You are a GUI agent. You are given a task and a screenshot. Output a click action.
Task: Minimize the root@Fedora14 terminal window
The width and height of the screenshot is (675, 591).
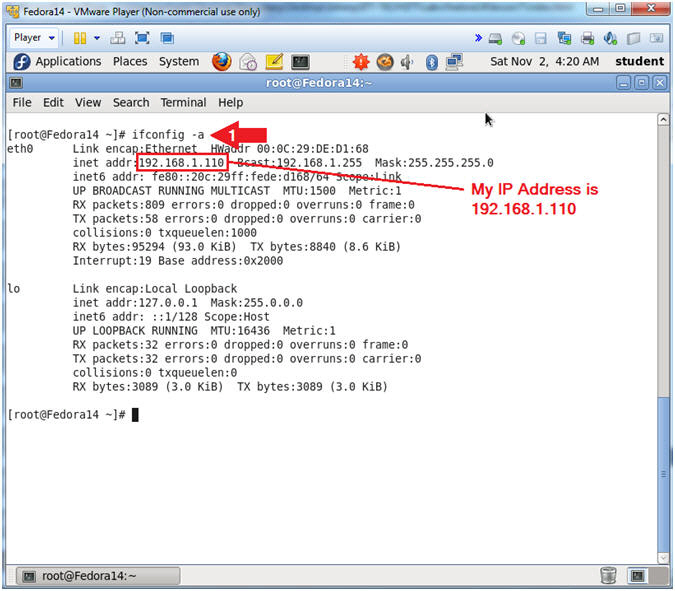point(623,83)
